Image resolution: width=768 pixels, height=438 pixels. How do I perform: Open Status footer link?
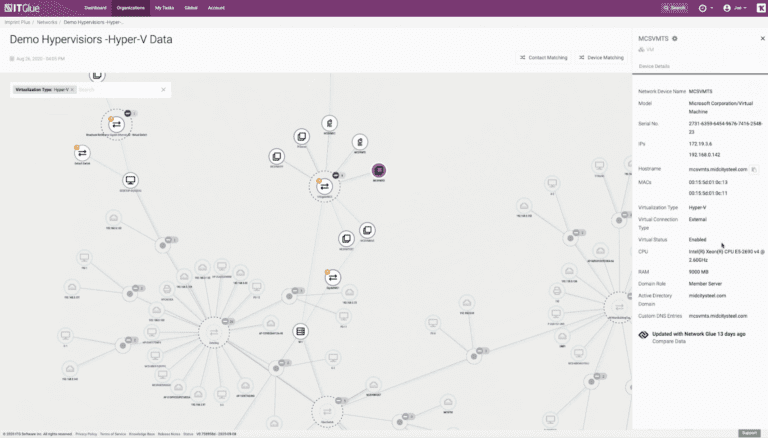click(x=189, y=434)
